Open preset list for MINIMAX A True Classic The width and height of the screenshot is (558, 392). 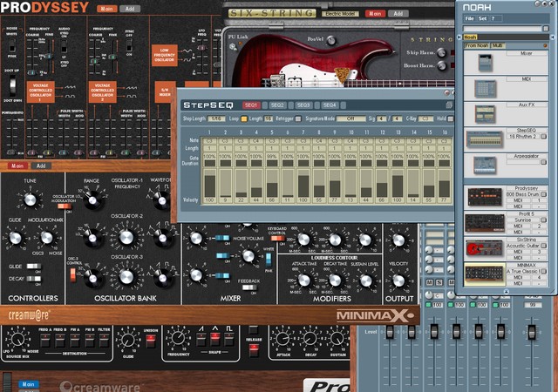click(x=544, y=272)
